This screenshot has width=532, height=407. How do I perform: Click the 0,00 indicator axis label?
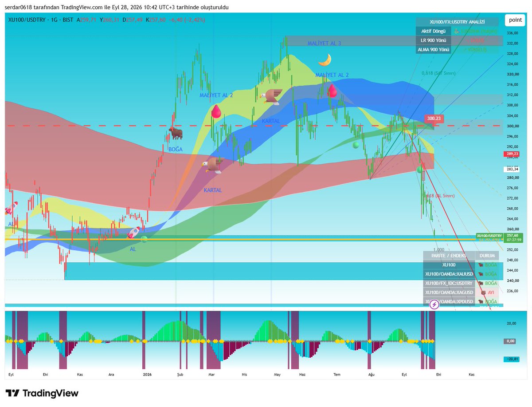click(510, 341)
